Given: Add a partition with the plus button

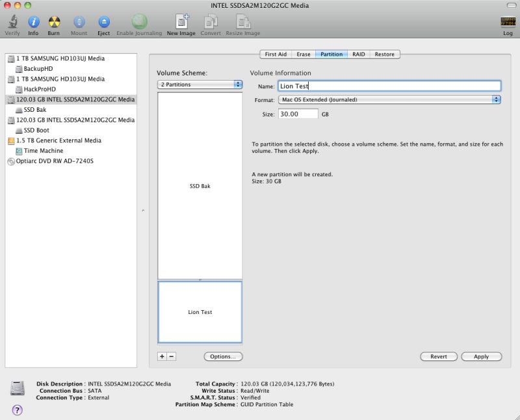Looking at the screenshot, I should coord(162,357).
